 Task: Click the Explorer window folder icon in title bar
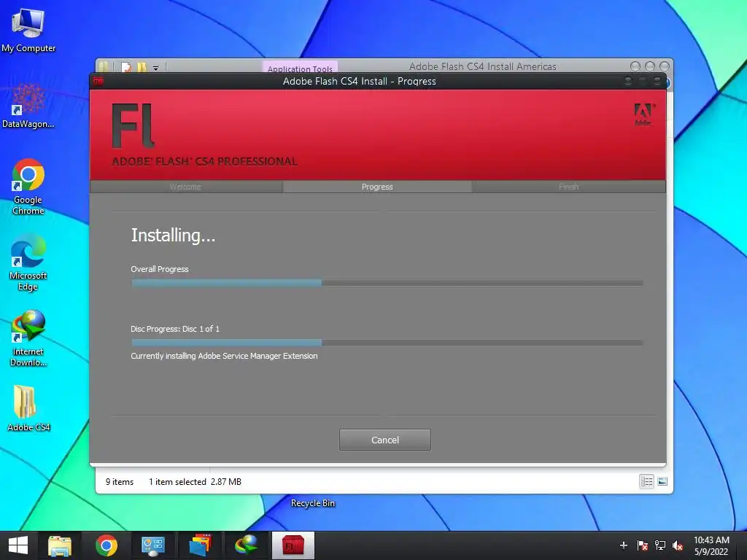tap(104, 66)
